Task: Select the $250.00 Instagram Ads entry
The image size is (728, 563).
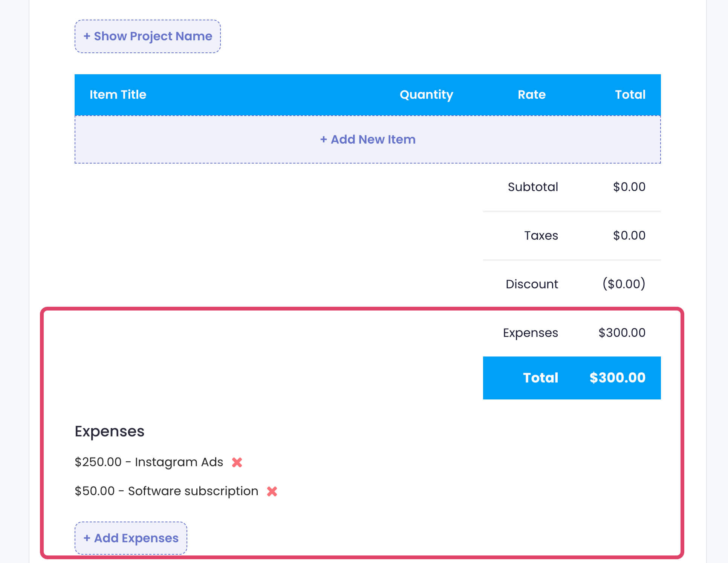Action: 149,462
